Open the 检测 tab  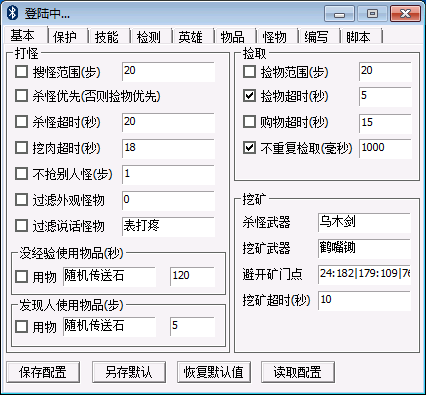[149, 37]
